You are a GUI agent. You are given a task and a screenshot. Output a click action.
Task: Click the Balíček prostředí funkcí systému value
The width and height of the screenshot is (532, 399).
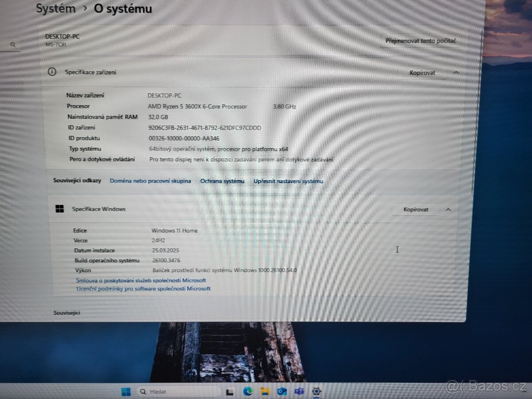(224, 270)
